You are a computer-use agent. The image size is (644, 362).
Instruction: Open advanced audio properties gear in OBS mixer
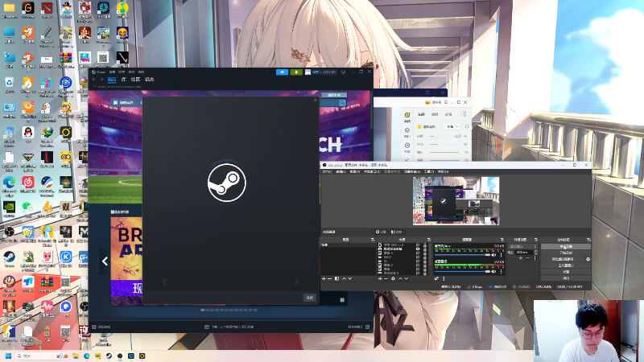point(436,278)
